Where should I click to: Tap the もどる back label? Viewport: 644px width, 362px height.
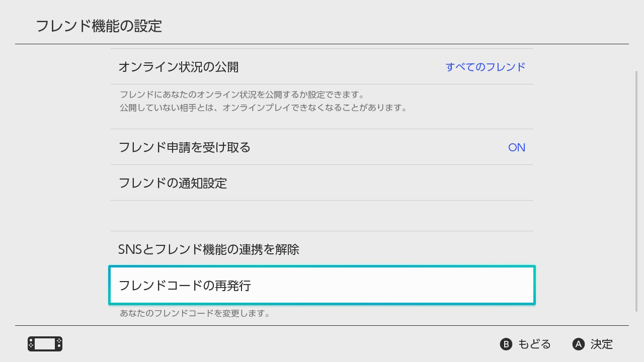[x=534, y=344]
